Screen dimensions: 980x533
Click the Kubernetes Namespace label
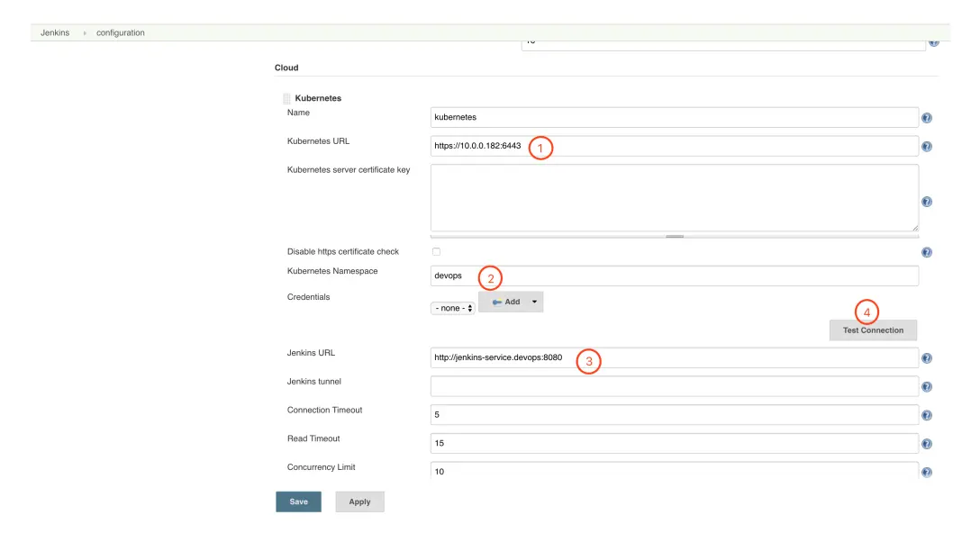332,271
